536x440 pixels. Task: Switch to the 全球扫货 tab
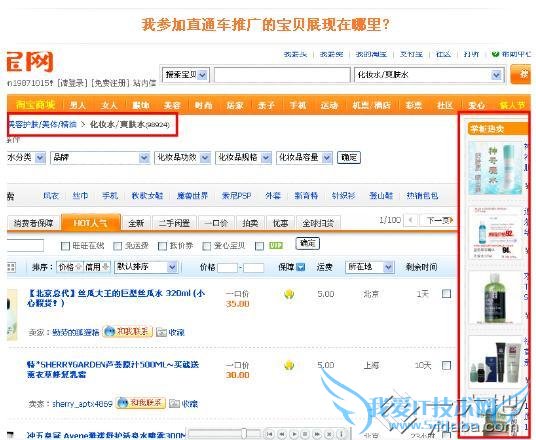tap(318, 223)
